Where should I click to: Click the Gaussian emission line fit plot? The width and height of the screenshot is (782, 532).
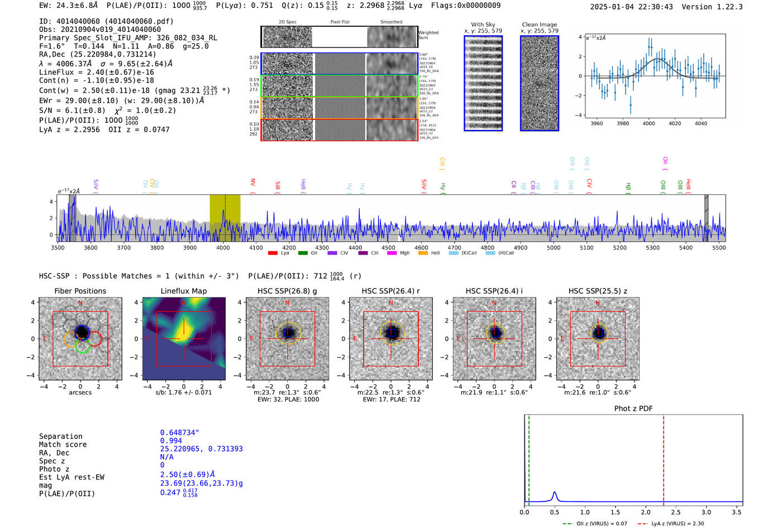click(x=655, y=75)
